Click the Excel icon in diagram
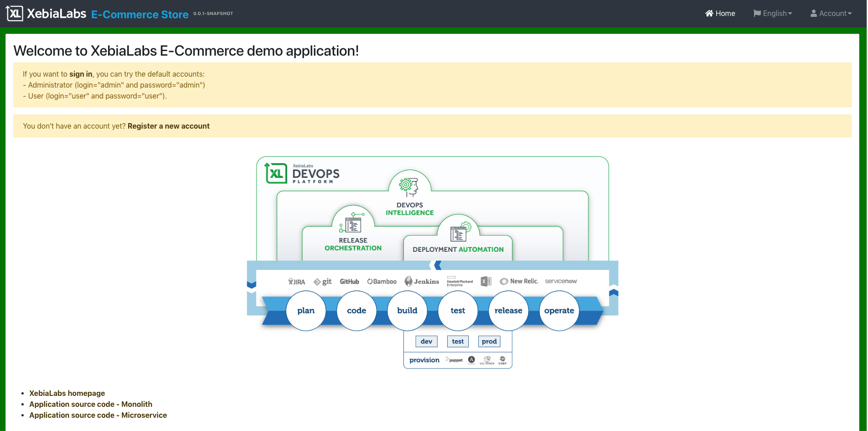This screenshot has height=431, width=868. point(486,281)
